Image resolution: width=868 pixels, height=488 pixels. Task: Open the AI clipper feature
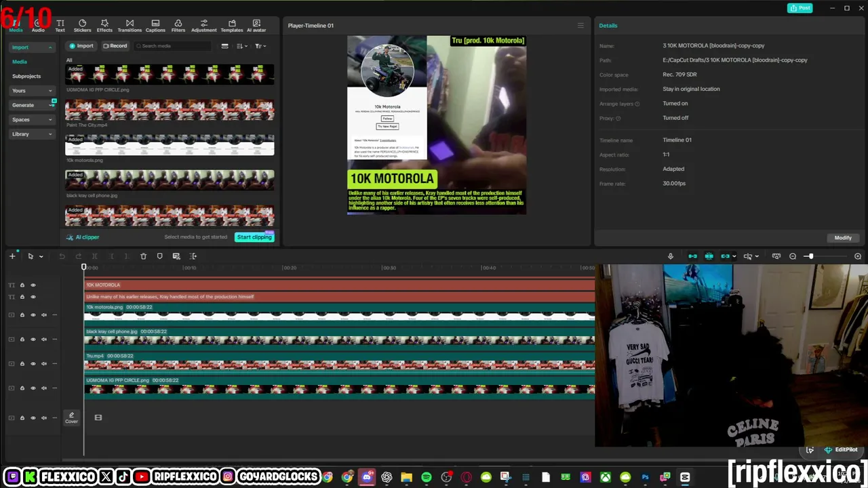coord(83,237)
